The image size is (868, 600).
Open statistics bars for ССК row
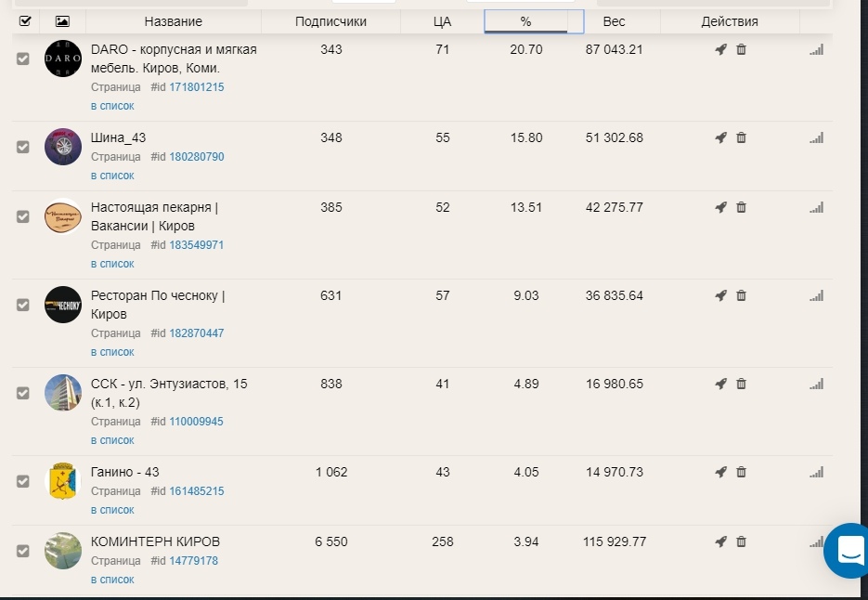coord(817,384)
